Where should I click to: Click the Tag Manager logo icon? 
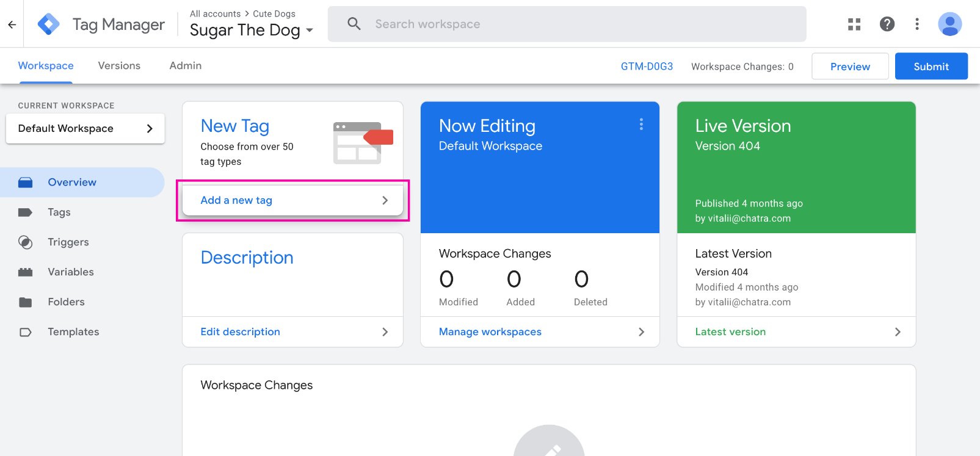point(48,24)
